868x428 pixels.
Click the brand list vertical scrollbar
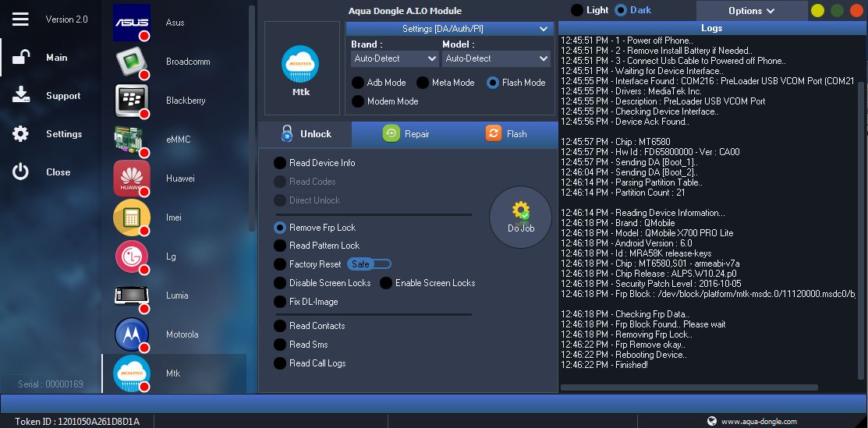point(252,118)
